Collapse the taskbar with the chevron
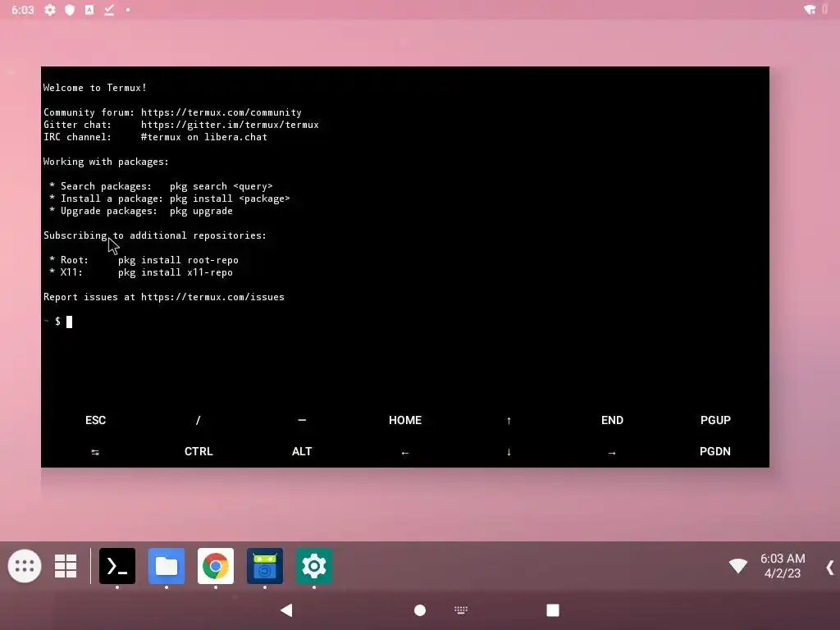Screen dimensions: 840x630 [830, 568]
